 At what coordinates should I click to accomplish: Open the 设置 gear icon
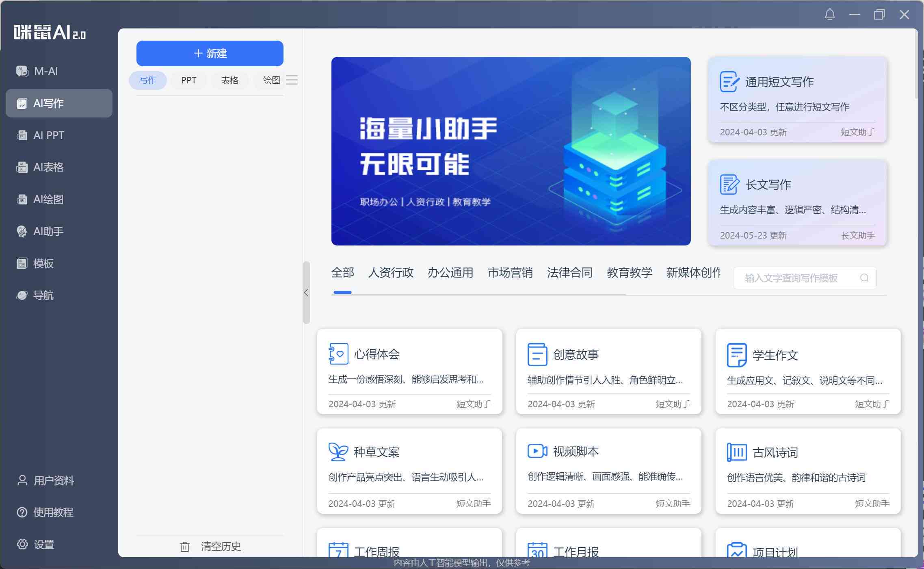(22, 544)
